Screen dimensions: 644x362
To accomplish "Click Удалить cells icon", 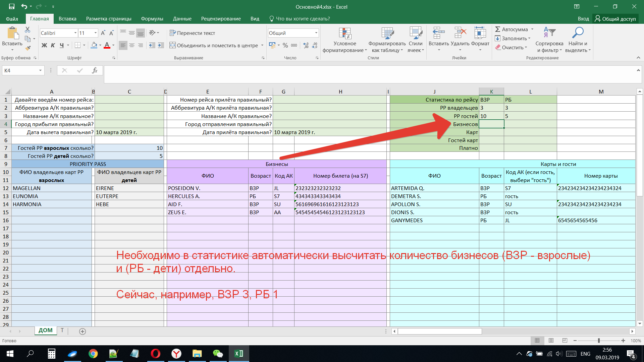I will click(460, 34).
